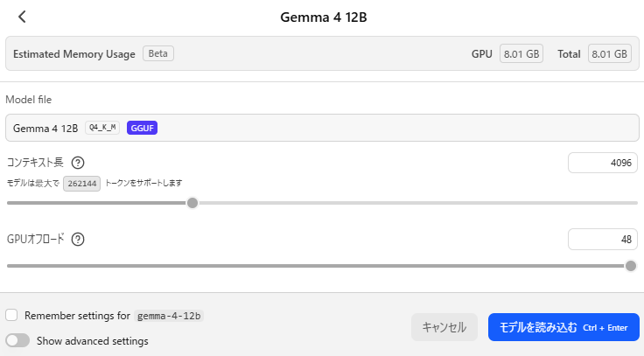The image size is (644, 356).
Task: Check the Remember settings for gemma-4-12b box
Action: pyautogui.click(x=11, y=316)
